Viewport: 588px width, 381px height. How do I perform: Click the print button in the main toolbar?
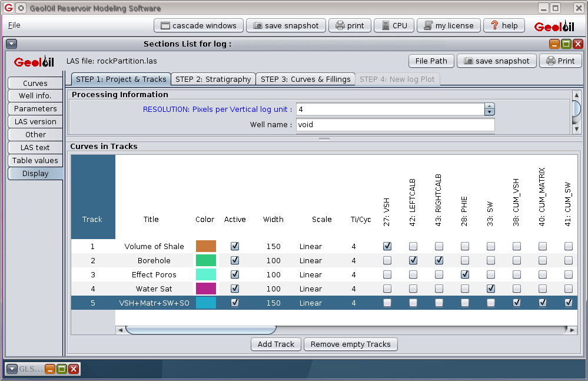350,25
